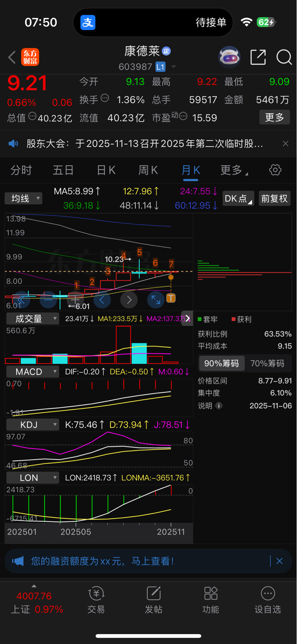Screen dimensions: 297x644
Task: Open 您的融资额度 马上查看 link
Action: tap(102, 561)
